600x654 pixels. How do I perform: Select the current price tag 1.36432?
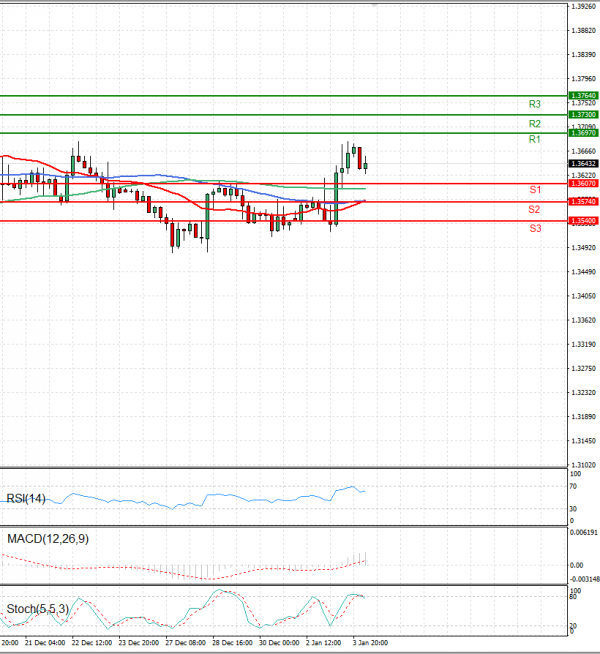click(583, 164)
